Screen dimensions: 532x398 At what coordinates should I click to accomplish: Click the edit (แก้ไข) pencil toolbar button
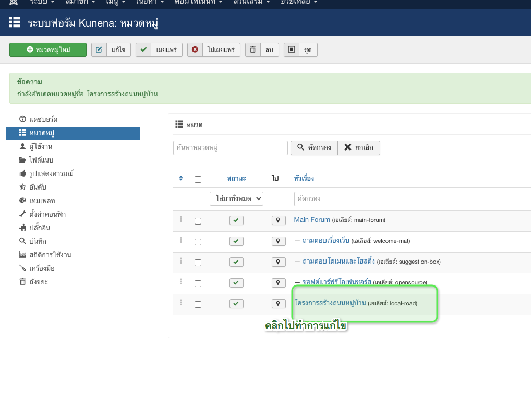[112, 50]
